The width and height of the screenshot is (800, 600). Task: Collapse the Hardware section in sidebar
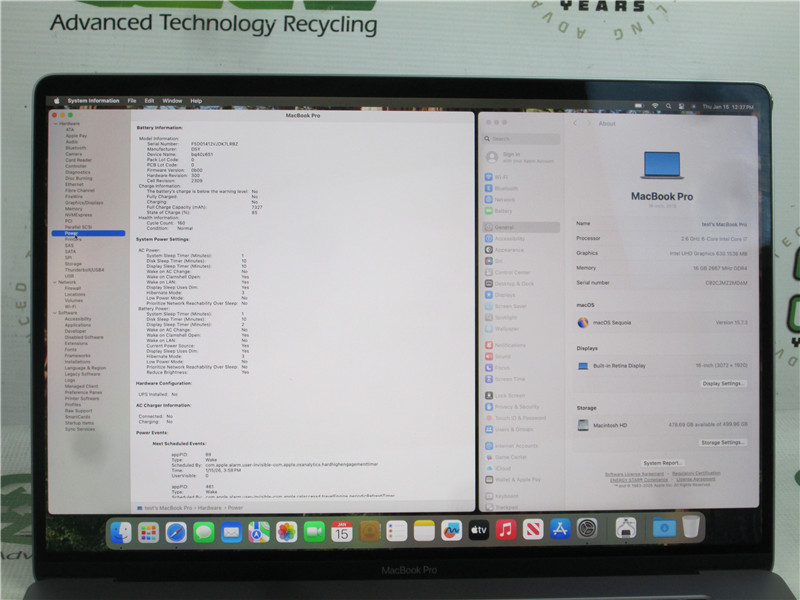56,123
